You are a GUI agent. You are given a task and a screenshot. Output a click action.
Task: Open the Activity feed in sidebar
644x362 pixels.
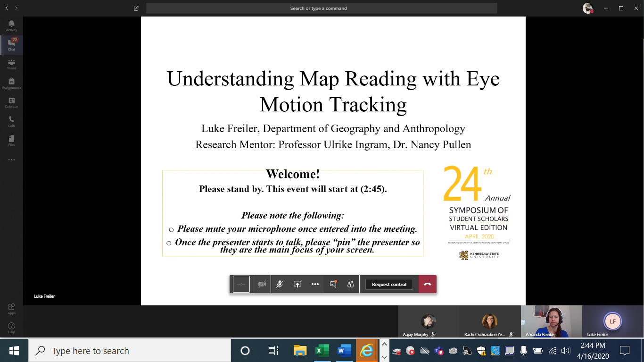pos(11,25)
